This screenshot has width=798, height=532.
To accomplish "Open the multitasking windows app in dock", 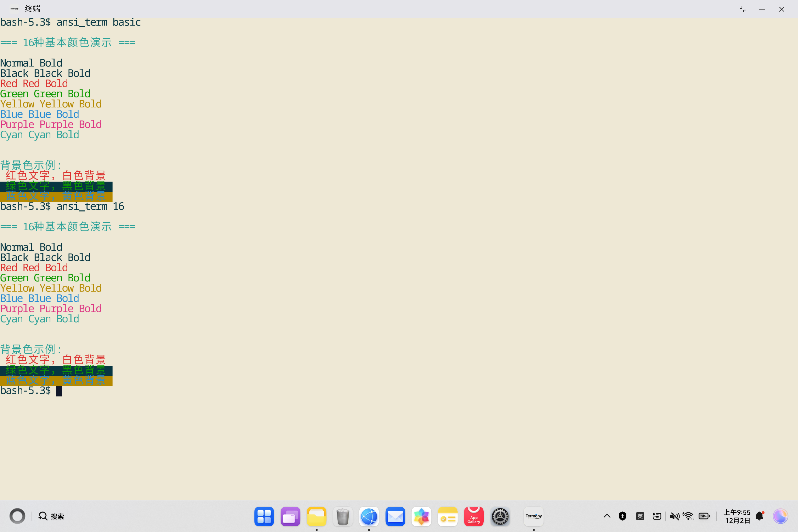I will click(290, 516).
